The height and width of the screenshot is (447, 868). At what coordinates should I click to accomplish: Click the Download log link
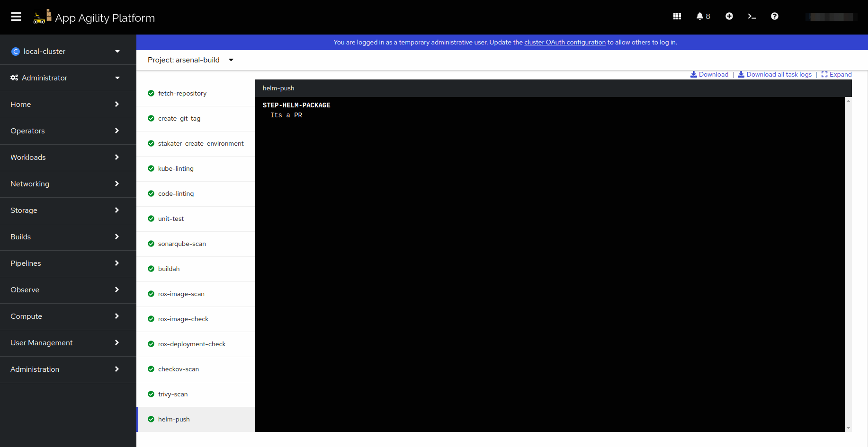point(709,75)
